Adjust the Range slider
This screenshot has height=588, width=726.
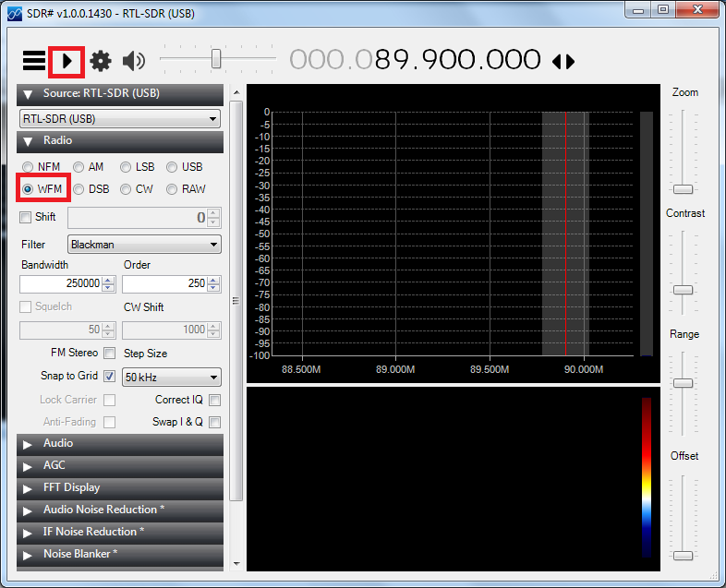pos(683,383)
